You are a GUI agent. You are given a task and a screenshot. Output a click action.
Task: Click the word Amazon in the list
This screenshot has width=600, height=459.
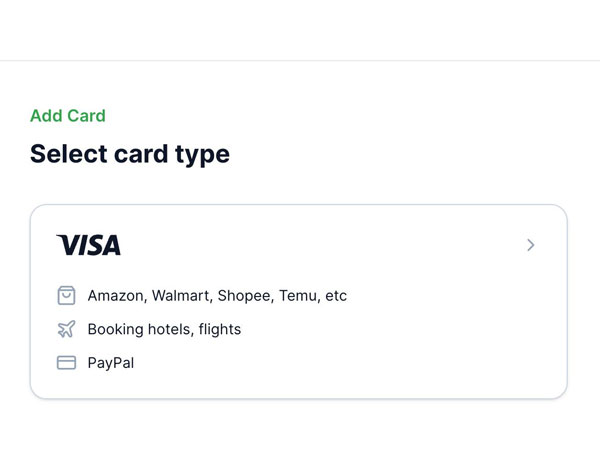(x=117, y=296)
